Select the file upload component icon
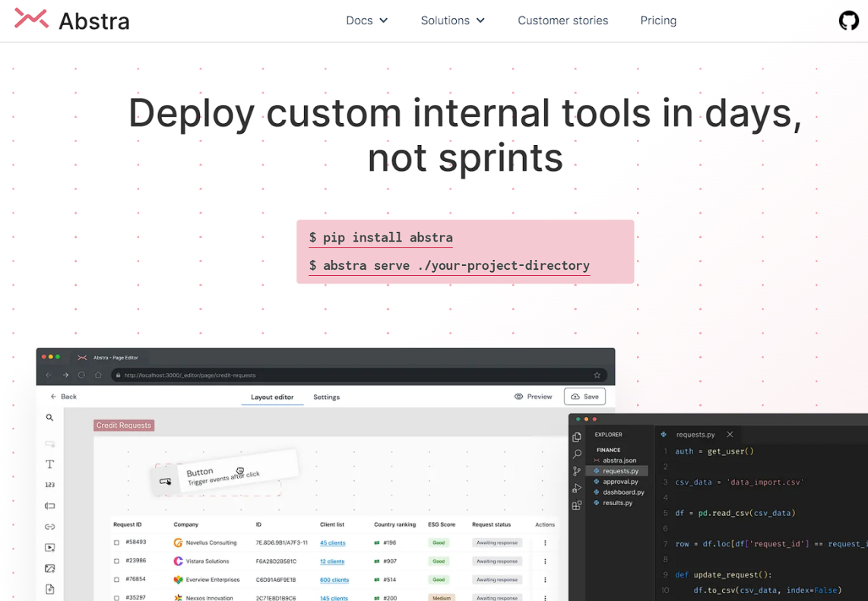This screenshot has width=868, height=601. point(50,589)
